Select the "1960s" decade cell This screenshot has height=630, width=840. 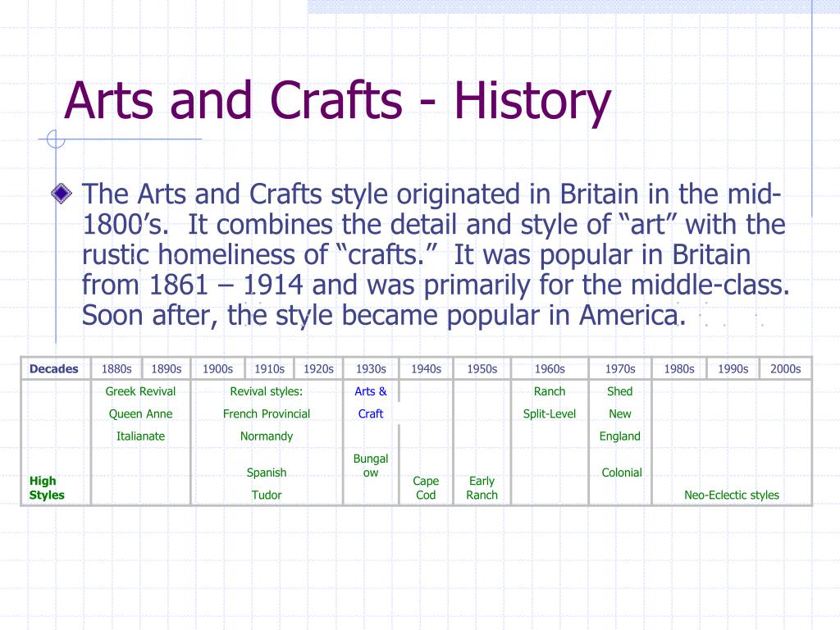(x=550, y=369)
